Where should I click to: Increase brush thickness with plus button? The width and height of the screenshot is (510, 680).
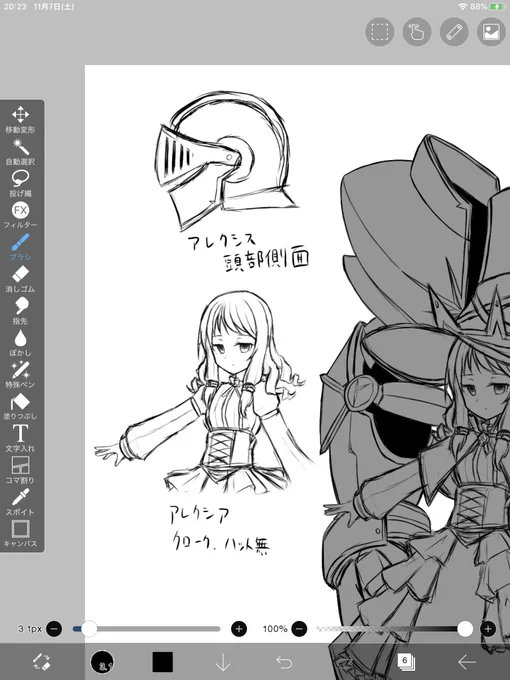pyautogui.click(x=239, y=628)
